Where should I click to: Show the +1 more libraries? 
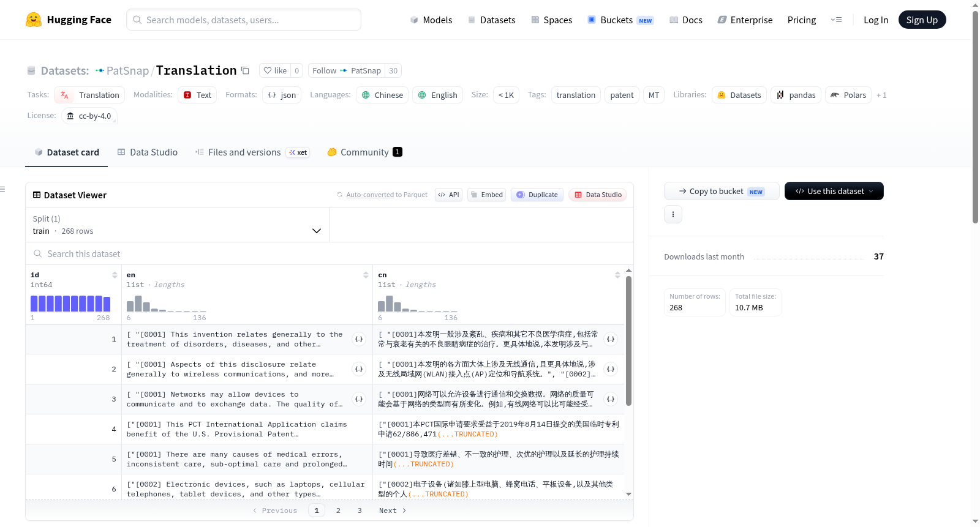click(881, 95)
